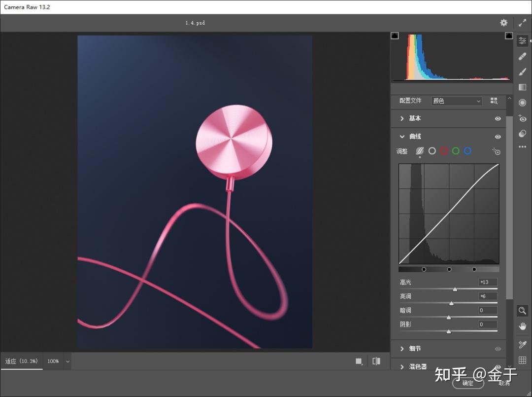Click the before/after view split icon
Viewport: 532px width, 397px height.
pos(376,361)
